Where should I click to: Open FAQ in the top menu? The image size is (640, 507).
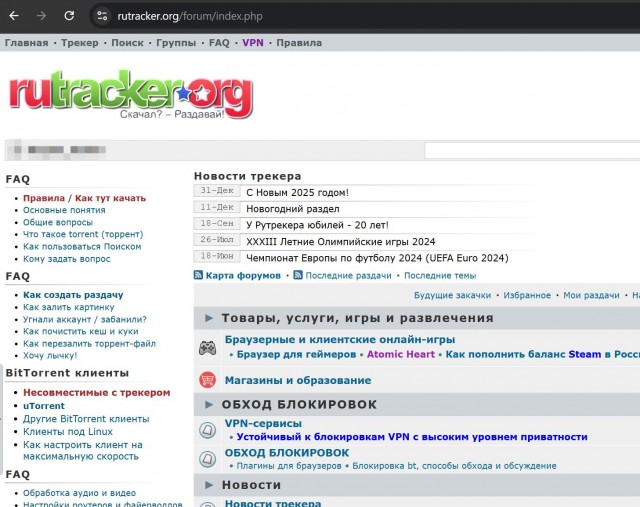pyautogui.click(x=219, y=43)
